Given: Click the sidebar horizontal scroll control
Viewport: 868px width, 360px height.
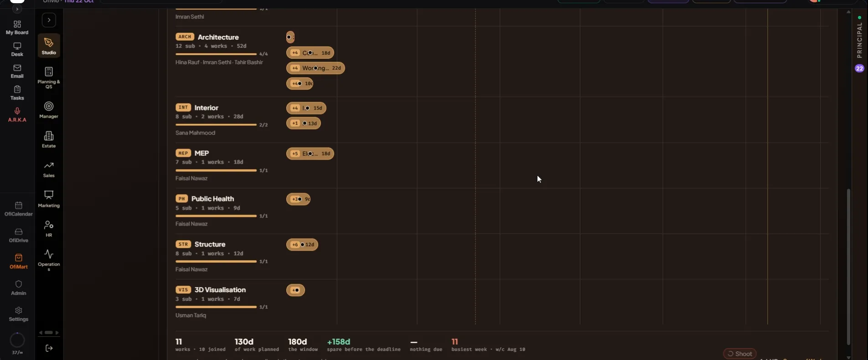Looking at the screenshot, I should (49, 333).
